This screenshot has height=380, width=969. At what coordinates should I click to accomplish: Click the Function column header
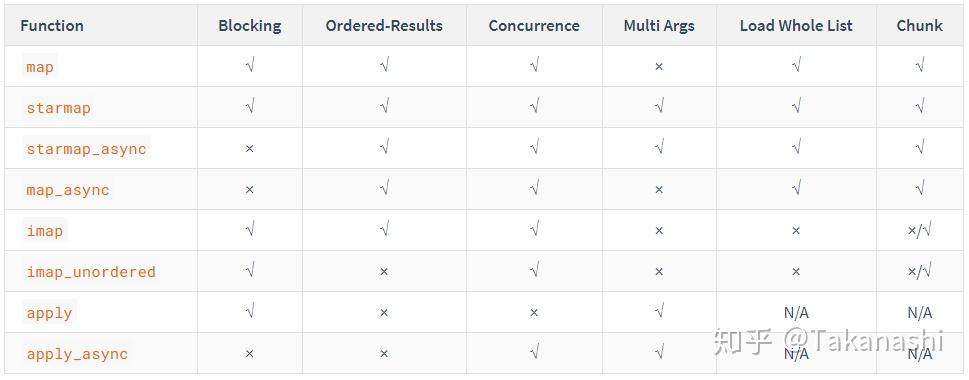[52, 25]
